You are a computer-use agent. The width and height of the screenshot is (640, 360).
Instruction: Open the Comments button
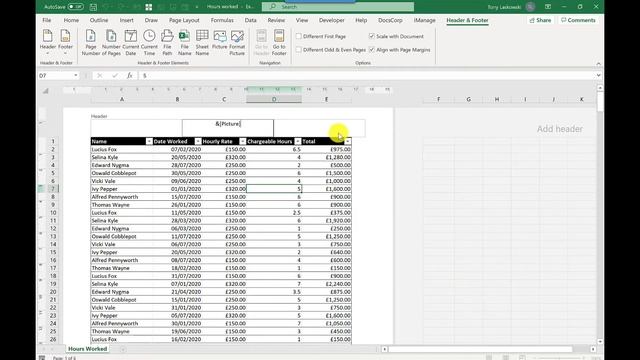(578, 20)
